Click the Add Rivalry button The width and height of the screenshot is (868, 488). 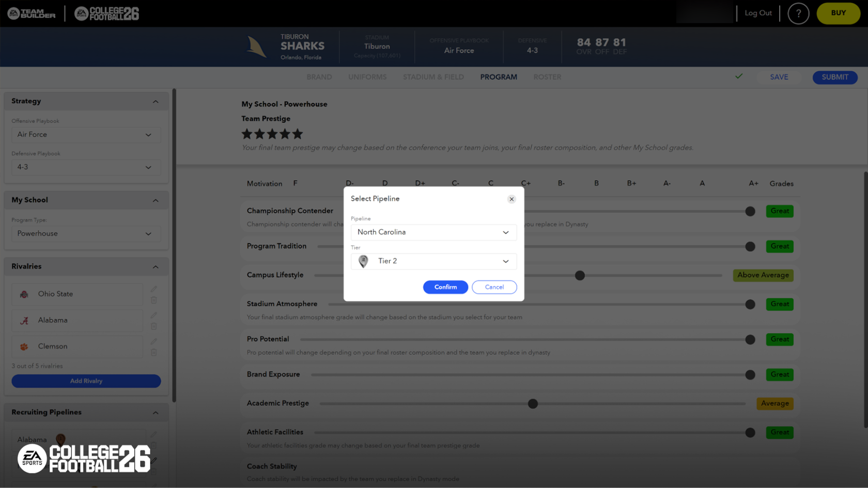pyautogui.click(x=86, y=381)
